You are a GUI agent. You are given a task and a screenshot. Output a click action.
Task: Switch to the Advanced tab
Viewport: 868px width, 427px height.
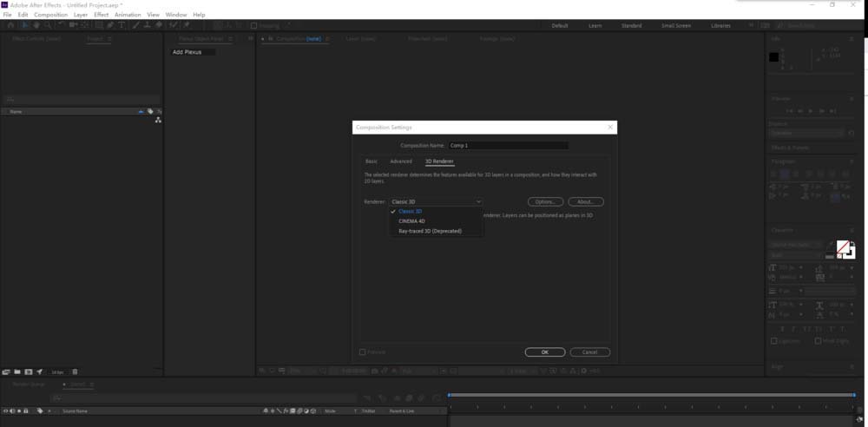[x=401, y=161]
